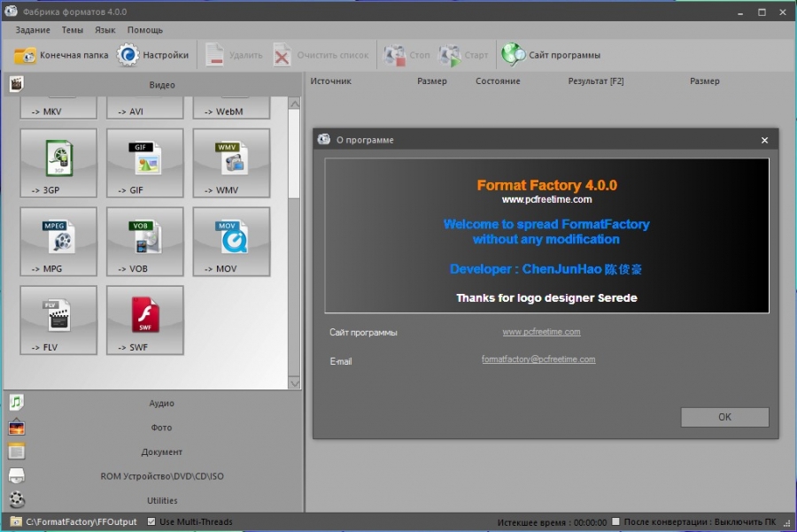Viewport: 797px width, 532px height.
Task: Open the Язык menu
Action: [105, 30]
